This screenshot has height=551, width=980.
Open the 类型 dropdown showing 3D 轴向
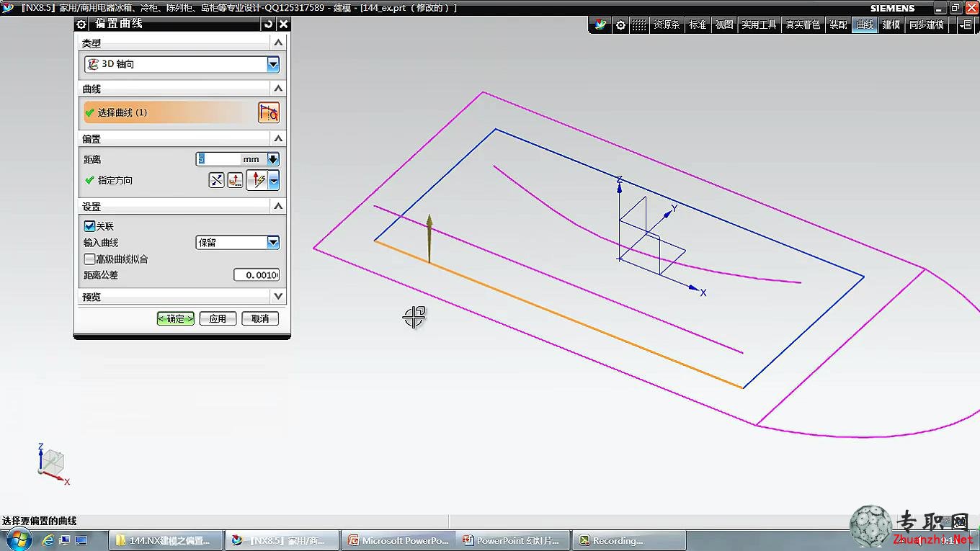click(x=273, y=64)
